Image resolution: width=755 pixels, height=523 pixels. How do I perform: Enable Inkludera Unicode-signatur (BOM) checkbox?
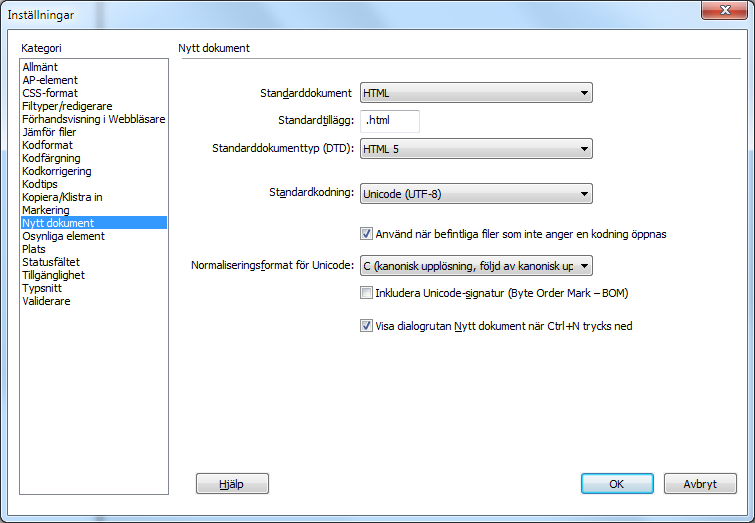click(x=366, y=293)
